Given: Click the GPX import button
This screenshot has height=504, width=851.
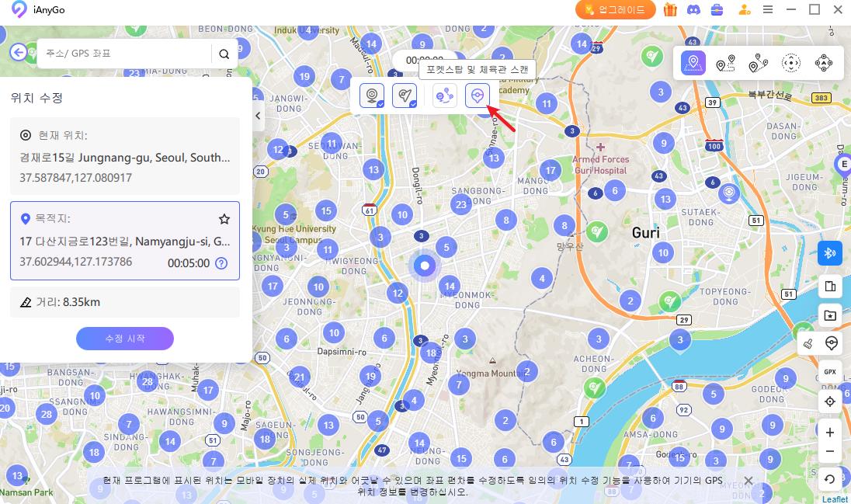Looking at the screenshot, I should (830, 372).
